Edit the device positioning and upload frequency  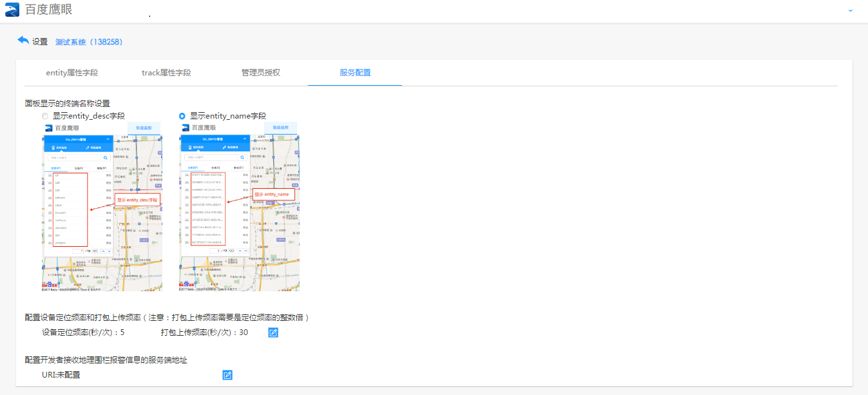(273, 332)
